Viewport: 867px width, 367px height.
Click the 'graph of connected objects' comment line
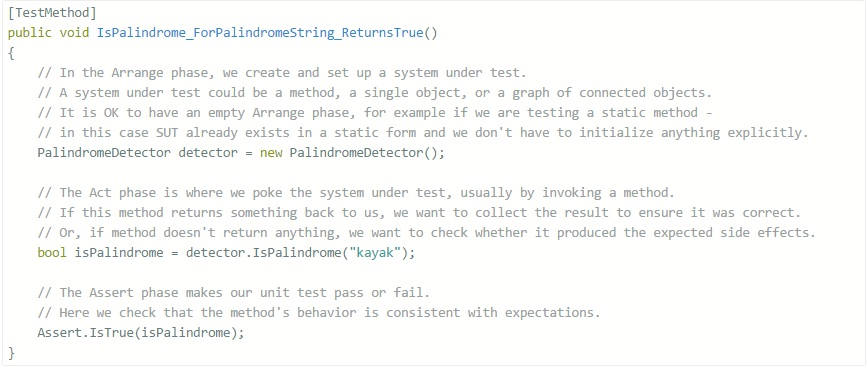click(375, 93)
